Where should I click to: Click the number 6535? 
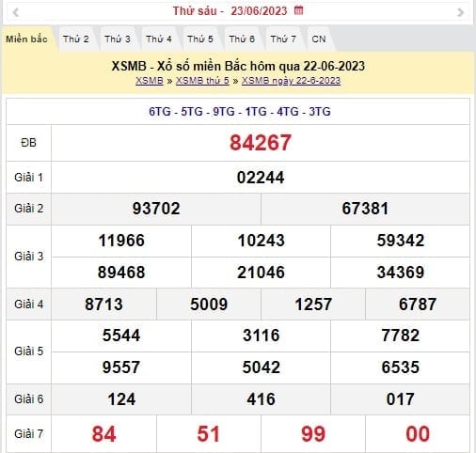pos(401,367)
